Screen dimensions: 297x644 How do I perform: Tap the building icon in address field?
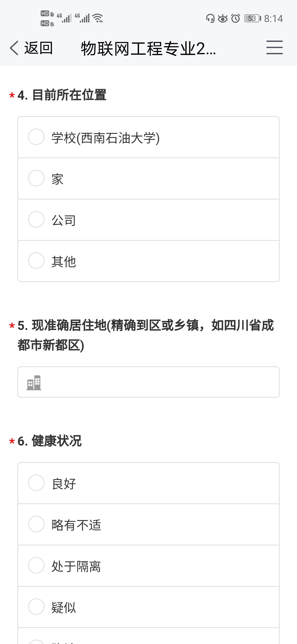(34, 383)
